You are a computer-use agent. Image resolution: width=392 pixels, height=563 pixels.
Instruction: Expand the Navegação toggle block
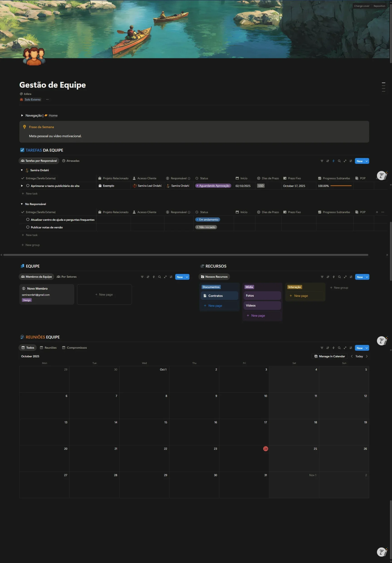(x=22, y=116)
